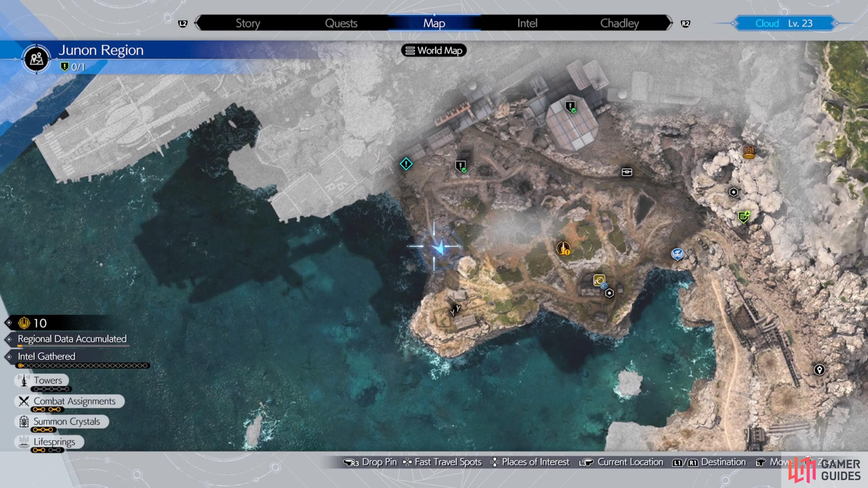The height and width of the screenshot is (488, 868).
Task: Click the gold party points icon showing 10
Action: 24,323
